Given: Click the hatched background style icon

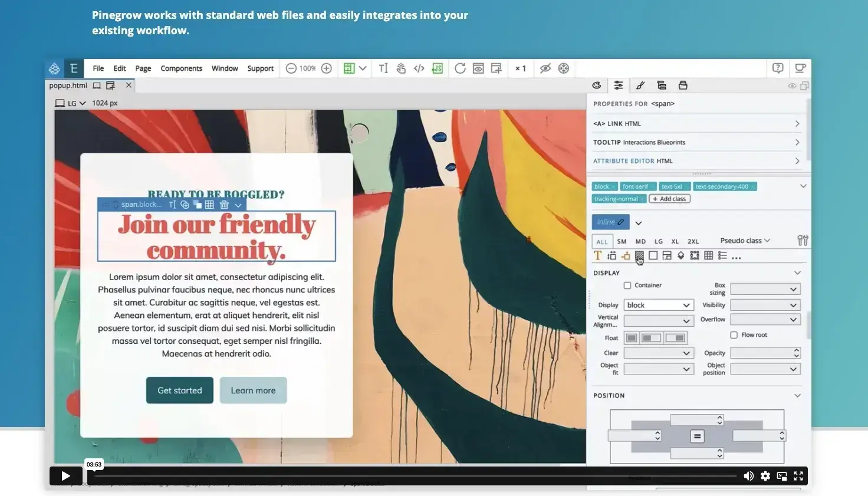Looking at the screenshot, I should tap(639, 255).
